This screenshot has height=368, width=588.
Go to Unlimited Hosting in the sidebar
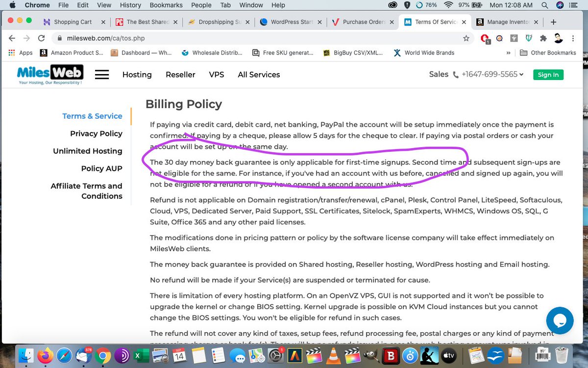point(88,151)
